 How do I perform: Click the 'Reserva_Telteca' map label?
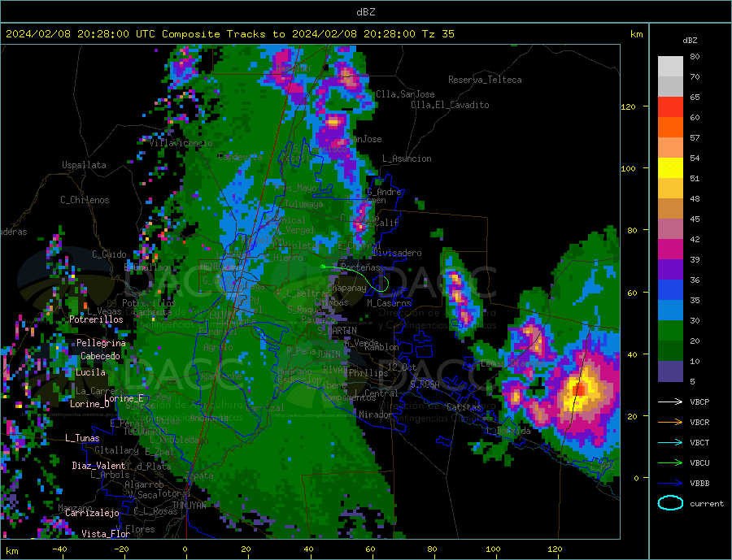click(x=485, y=80)
